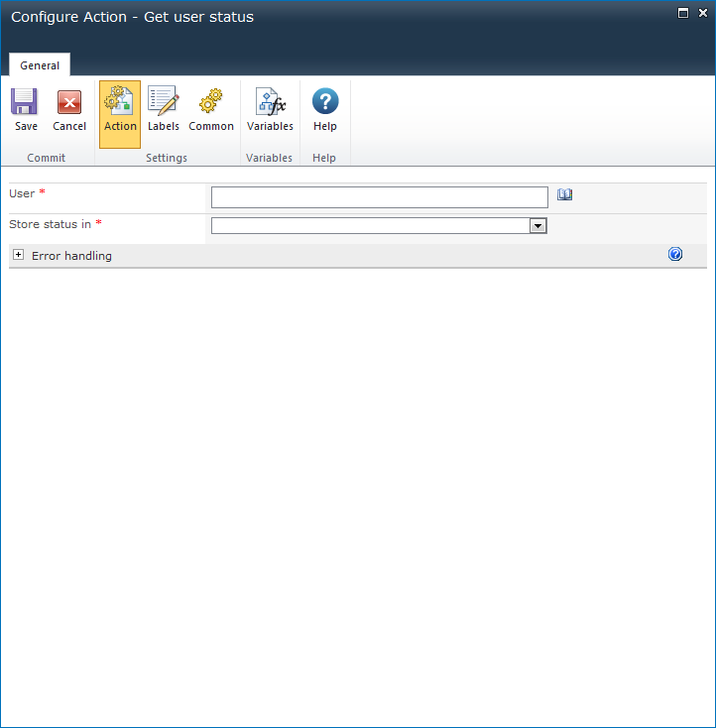Viewport: 716px width, 728px height.
Task: Maximize the Configure Action dialog
Action: 683,13
